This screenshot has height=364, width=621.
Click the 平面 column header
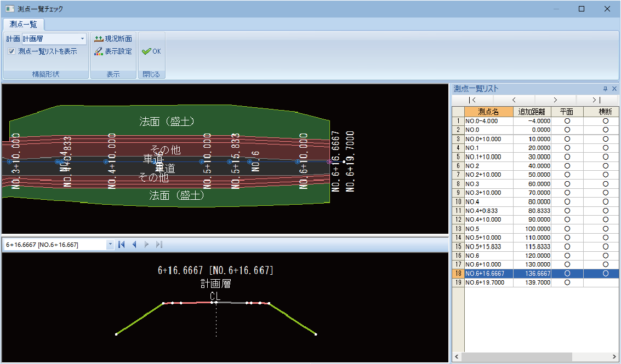(x=567, y=112)
